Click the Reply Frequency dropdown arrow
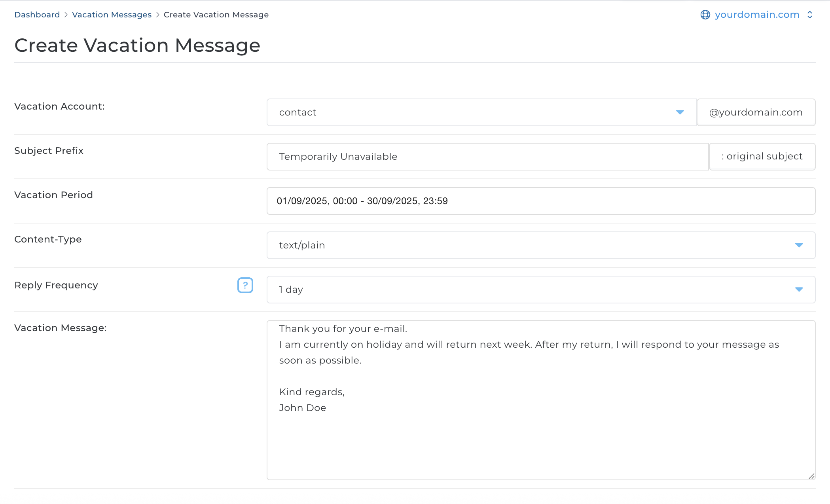Image resolution: width=830 pixels, height=504 pixels. [x=799, y=290]
